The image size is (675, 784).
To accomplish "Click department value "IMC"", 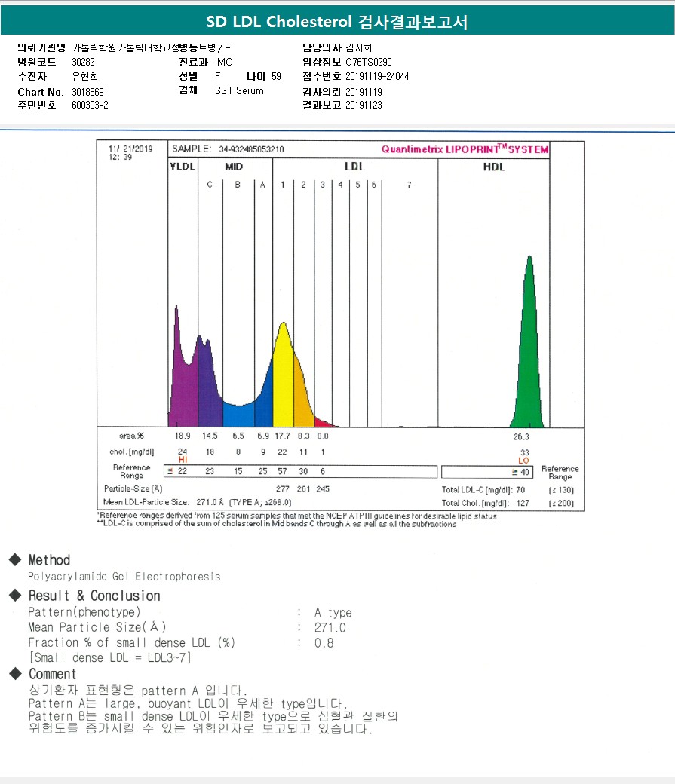I will pyautogui.click(x=223, y=62).
